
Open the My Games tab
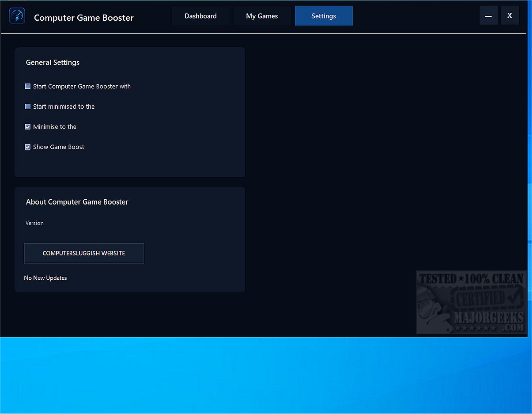(x=262, y=16)
